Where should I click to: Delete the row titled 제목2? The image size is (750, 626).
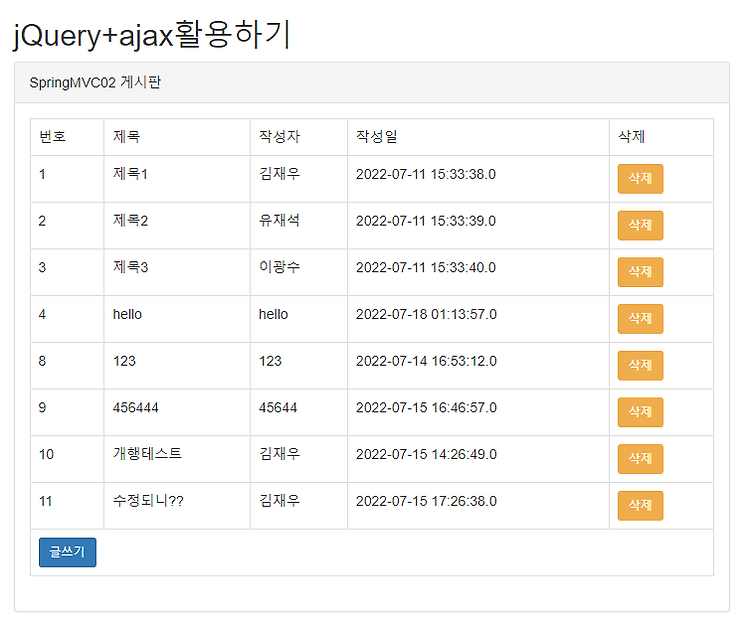[x=640, y=225]
